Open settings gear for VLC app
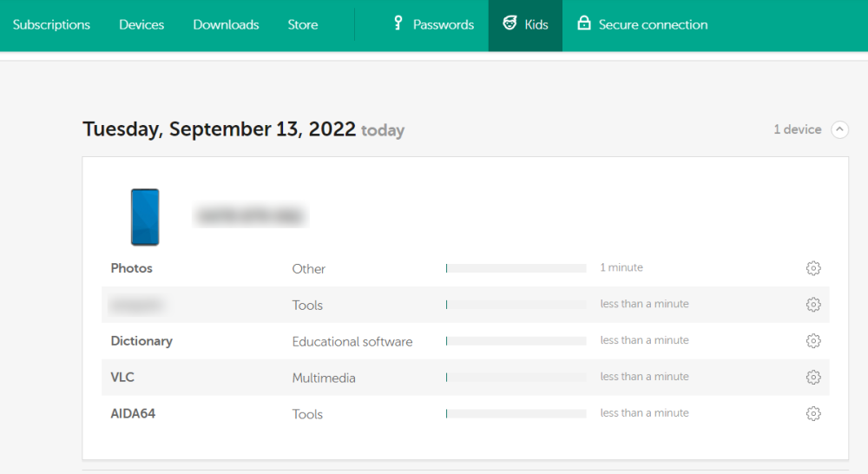This screenshot has height=474, width=868. click(813, 377)
